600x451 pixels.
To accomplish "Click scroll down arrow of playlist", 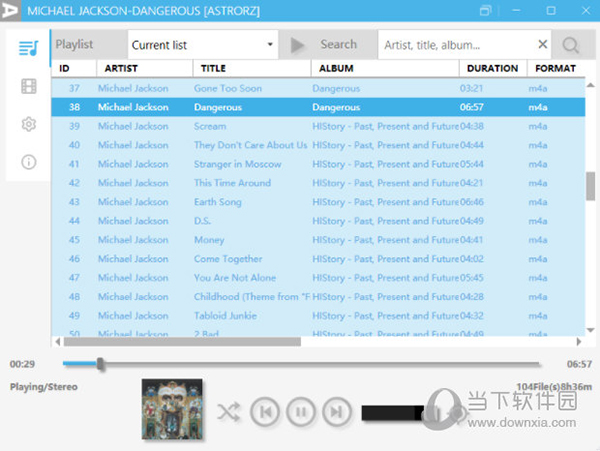I will click(590, 330).
